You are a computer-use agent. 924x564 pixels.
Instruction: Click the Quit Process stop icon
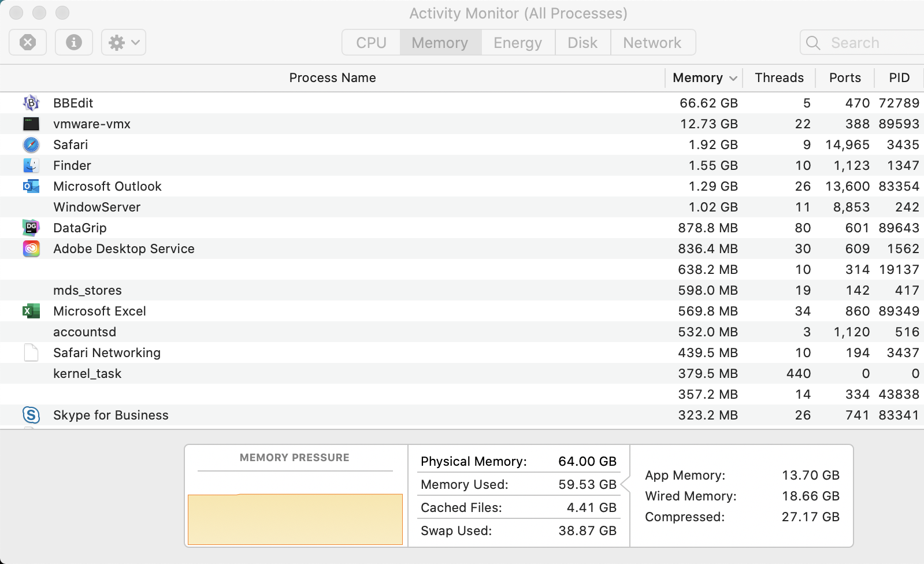click(28, 42)
